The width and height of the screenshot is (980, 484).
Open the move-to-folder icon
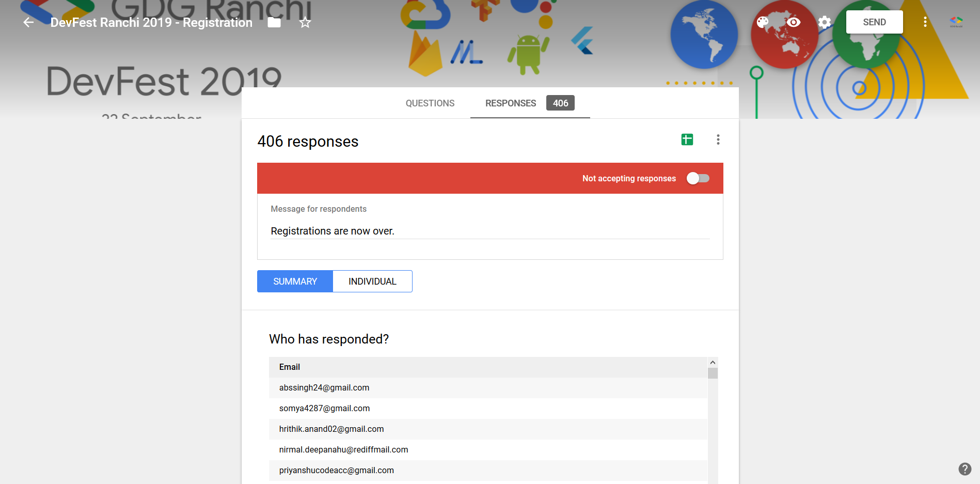274,22
